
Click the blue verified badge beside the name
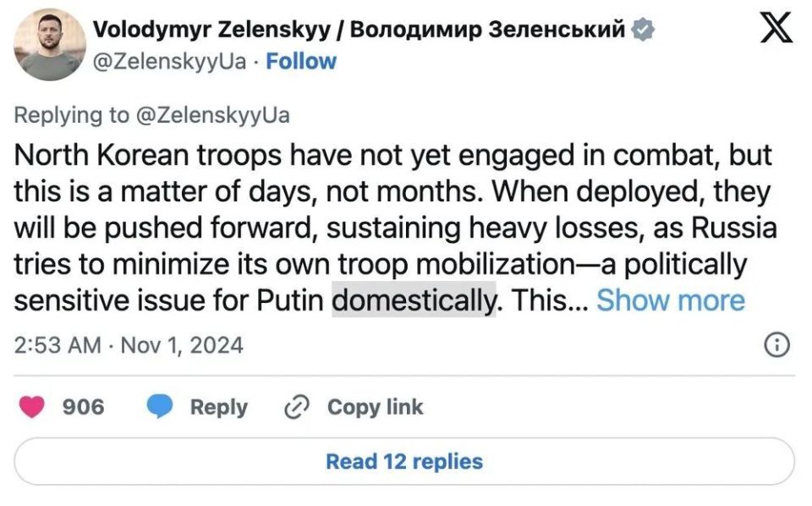(x=644, y=30)
